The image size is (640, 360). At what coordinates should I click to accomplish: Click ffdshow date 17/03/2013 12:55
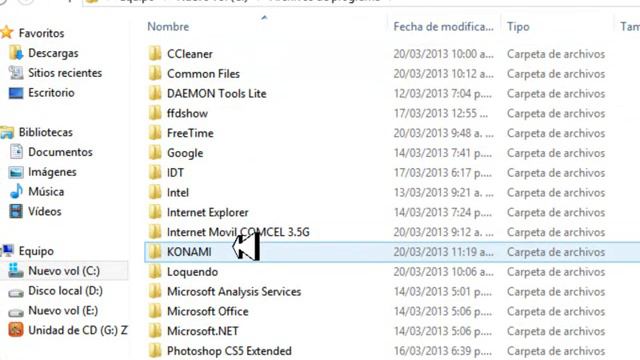pyautogui.click(x=440, y=113)
